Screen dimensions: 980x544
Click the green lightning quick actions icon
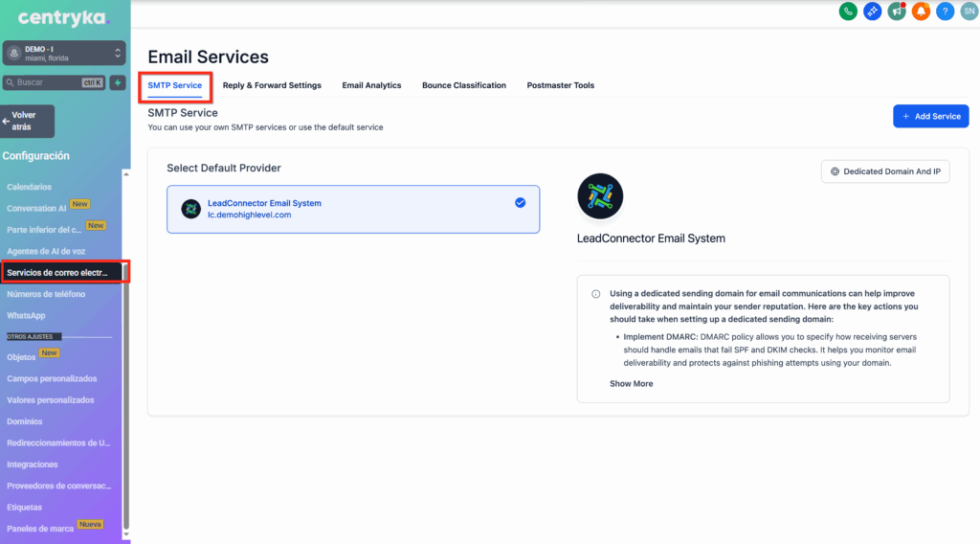pos(118,82)
